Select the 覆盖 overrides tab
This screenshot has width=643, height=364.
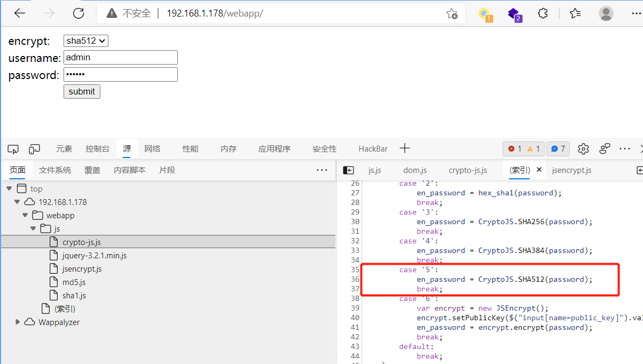[x=92, y=170]
